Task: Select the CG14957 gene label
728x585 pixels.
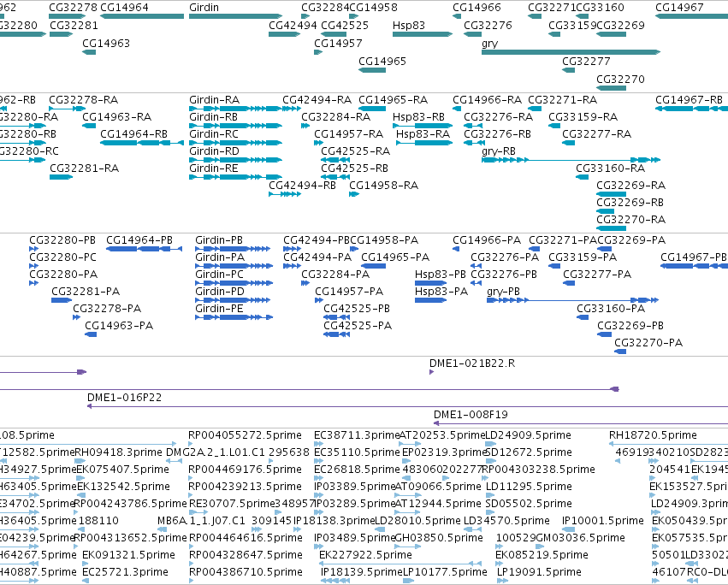Action: pos(338,43)
